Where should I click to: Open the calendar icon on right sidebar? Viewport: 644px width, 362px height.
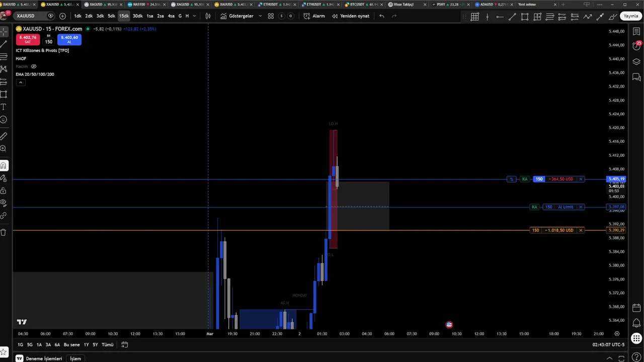636,308
